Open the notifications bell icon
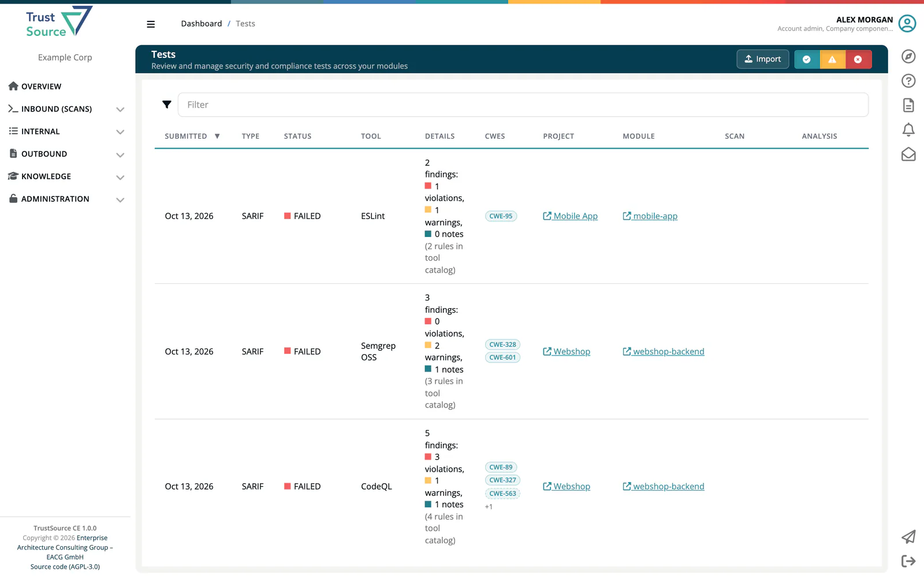 click(908, 129)
